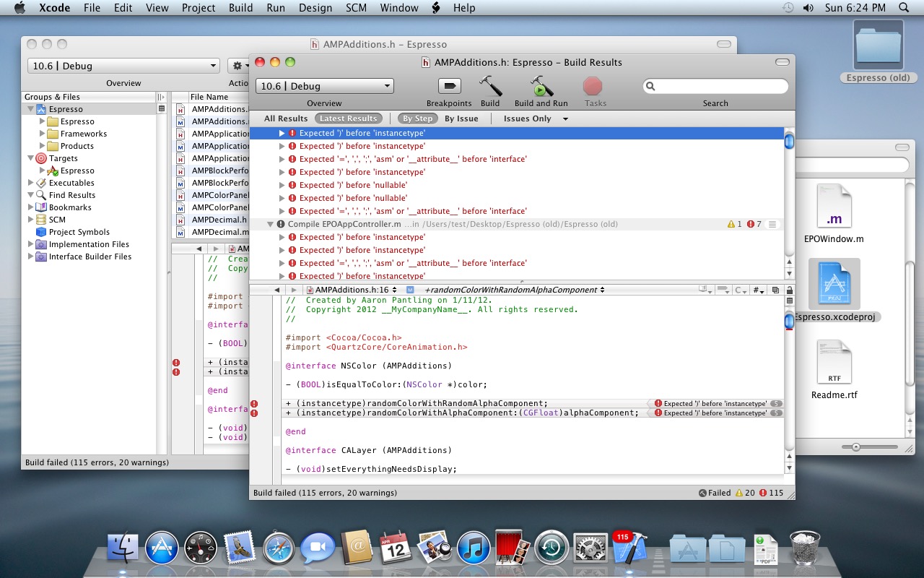Viewport: 924px width, 578px height.
Task: Open the Build menu in menu bar
Action: [240, 8]
